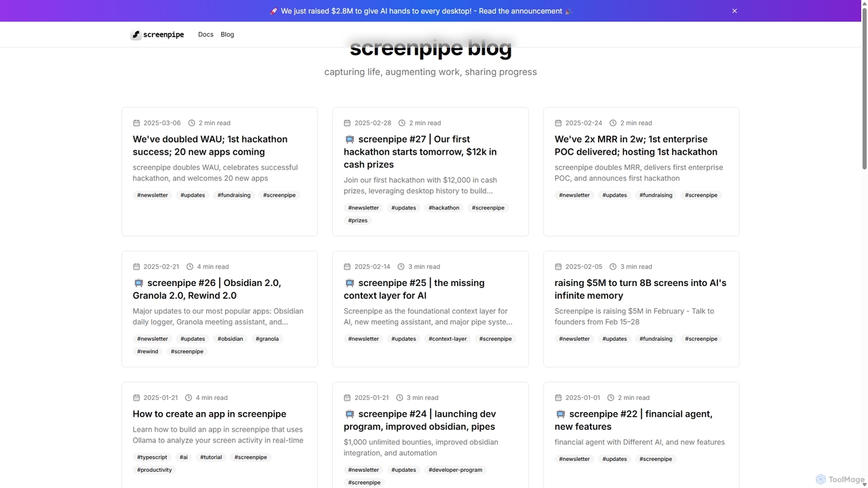The height and width of the screenshot is (488, 868).
Task: Select the #granola tag
Action: click(x=267, y=339)
